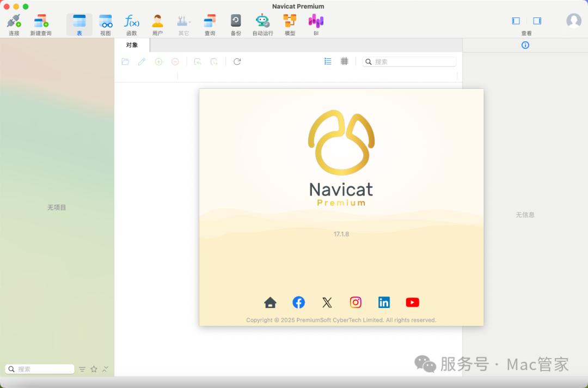
Task: Click the Model toolbar icon
Action: [x=290, y=22]
